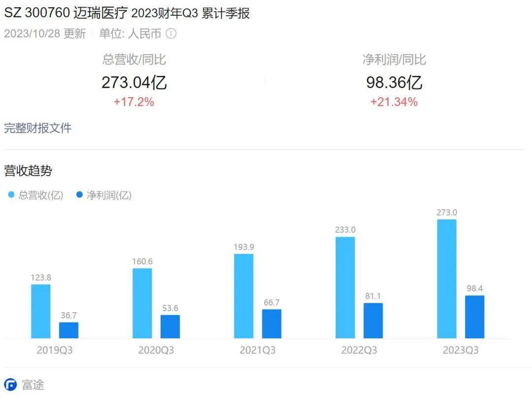The height and width of the screenshot is (399, 532).
Task: Click the 2019Q3 axis label
Action: coord(55,350)
